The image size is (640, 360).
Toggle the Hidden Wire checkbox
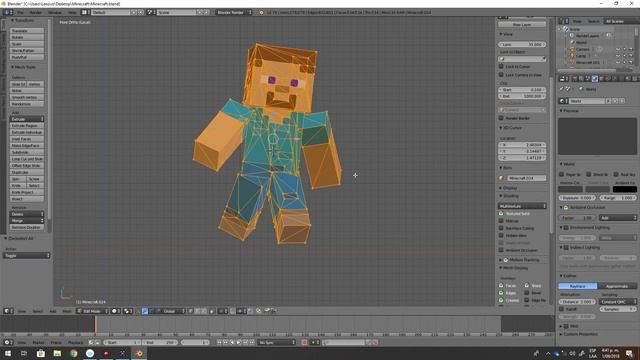[501, 236]
